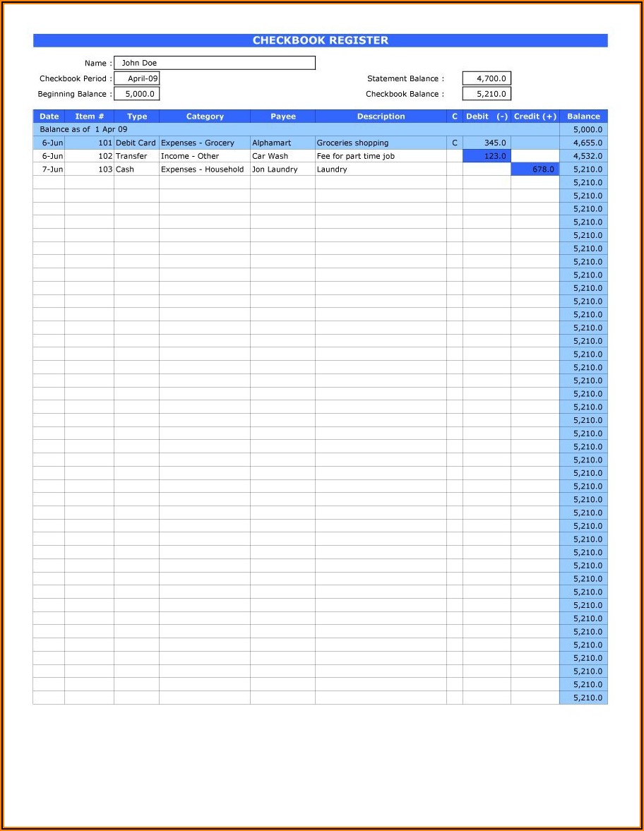Click the Checkbook Balance value box
Viewport: 644px width, 831px height.
487,94
